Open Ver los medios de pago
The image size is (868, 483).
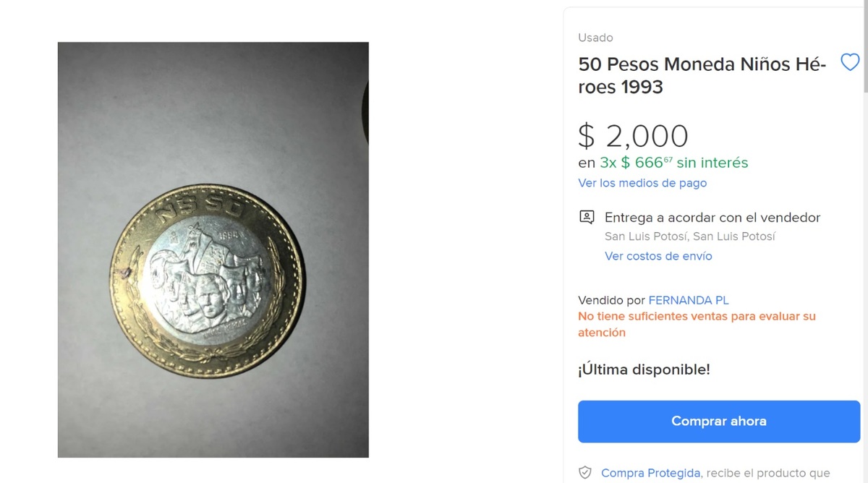[x=642, y=183]
